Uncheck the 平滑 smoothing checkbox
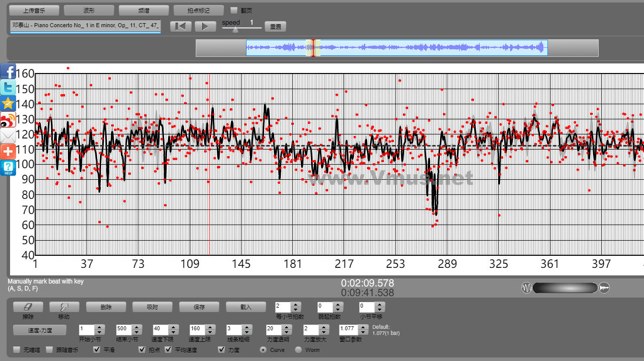The width and height of the screenshot is (644, 361). (97, 349)
